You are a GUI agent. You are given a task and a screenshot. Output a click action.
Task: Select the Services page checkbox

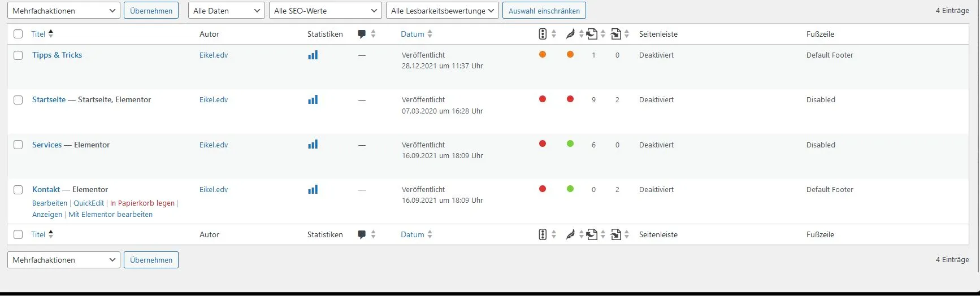point(18,145)
